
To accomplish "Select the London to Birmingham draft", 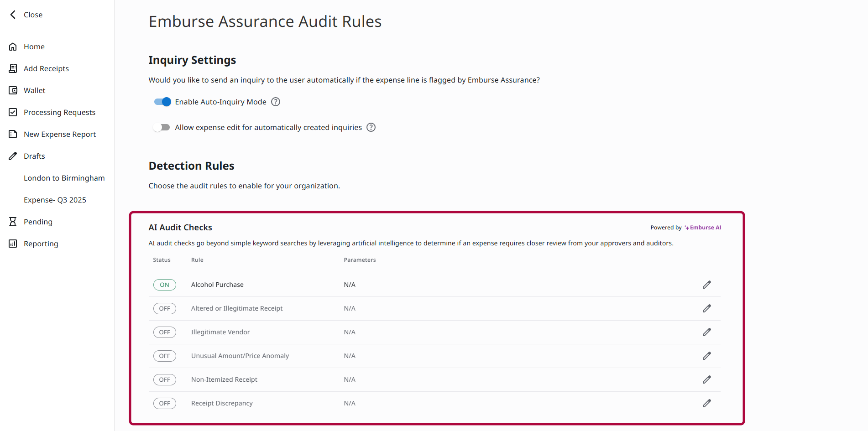I will 64,177.
